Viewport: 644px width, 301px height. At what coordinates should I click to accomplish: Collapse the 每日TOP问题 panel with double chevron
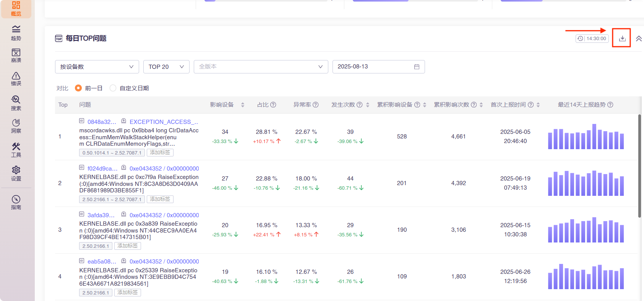[x=639, y=39]
